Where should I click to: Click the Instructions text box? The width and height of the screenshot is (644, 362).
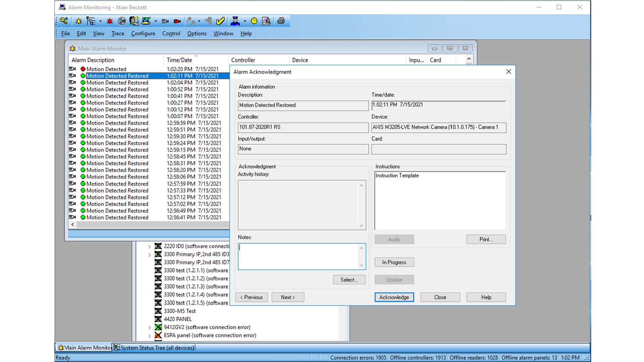coord(440,200)
